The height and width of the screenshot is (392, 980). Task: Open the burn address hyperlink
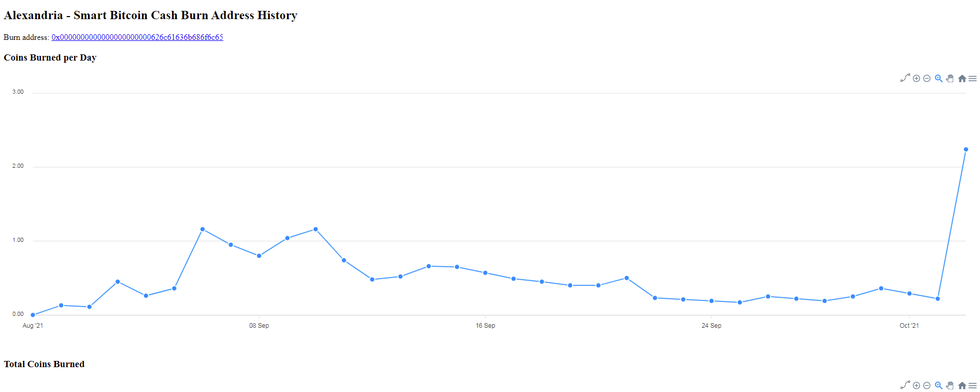pyautogui.click(x=137, y=37)
